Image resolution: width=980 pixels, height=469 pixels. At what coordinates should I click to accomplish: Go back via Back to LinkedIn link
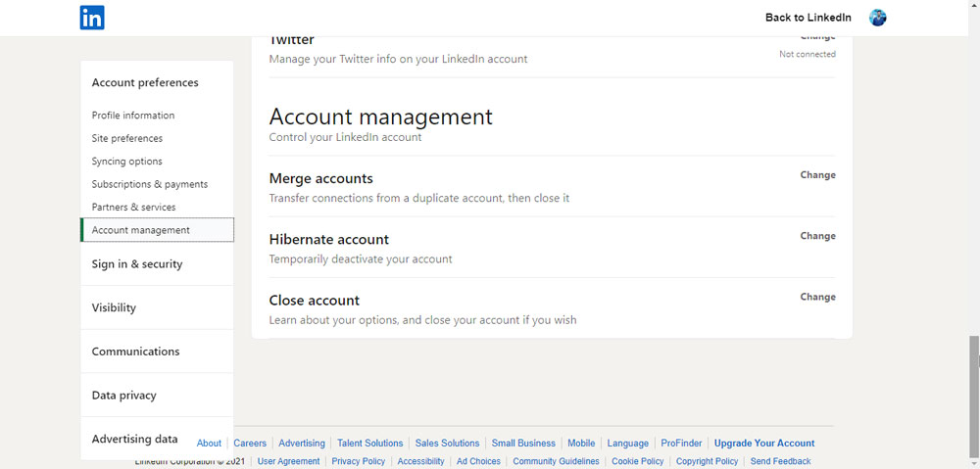click(x=808, y=18)
